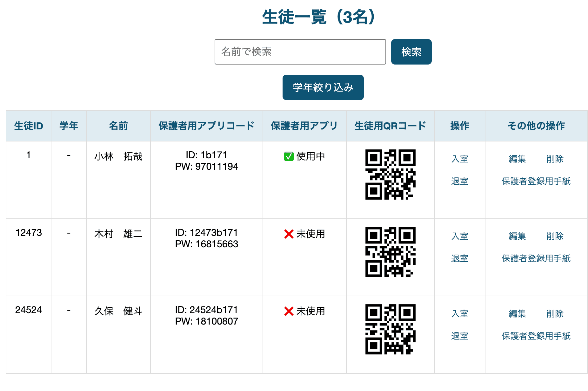The height and width of the screenshot is (391, 588).
Task: Open 保護者登録用手紙 for 小林 拓哉
Action: click(x=536, y=181)
